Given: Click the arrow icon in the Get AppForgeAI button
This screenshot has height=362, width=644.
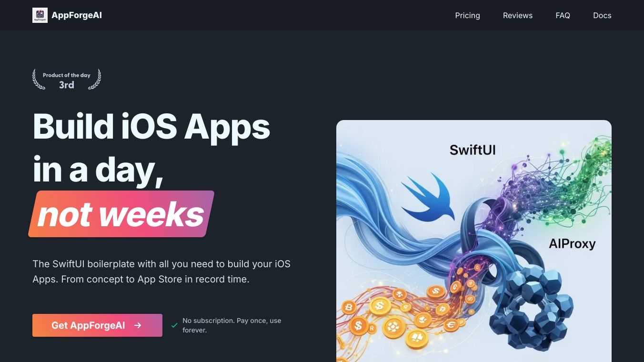Looking at the screenshot, I should 138,325.
